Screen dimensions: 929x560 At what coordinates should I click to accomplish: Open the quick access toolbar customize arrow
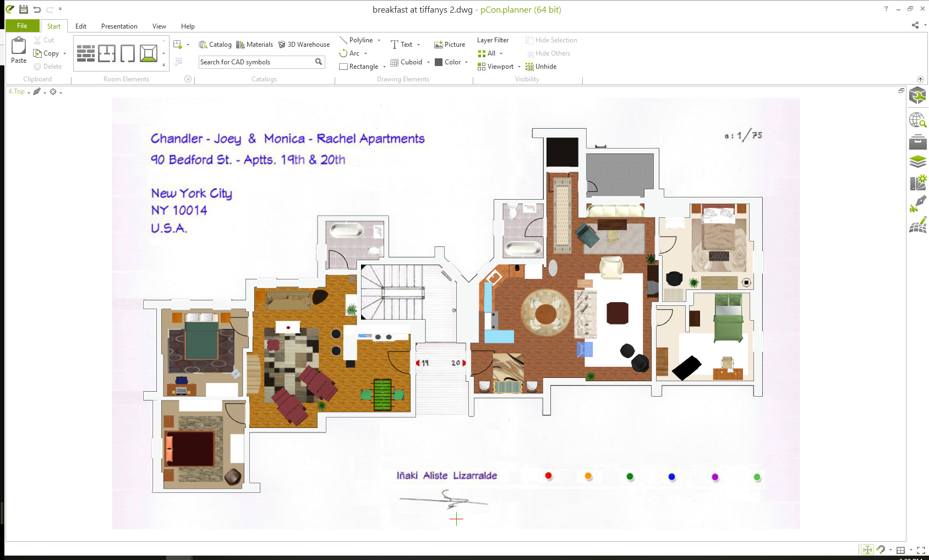click(x=61, y=9)
